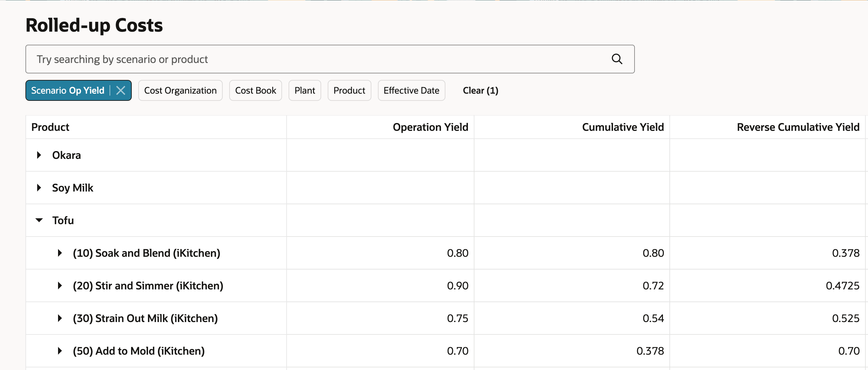The image size is (868, 370).
Task: Sort by Cumulative Yield column header
Action: (623, 127)
